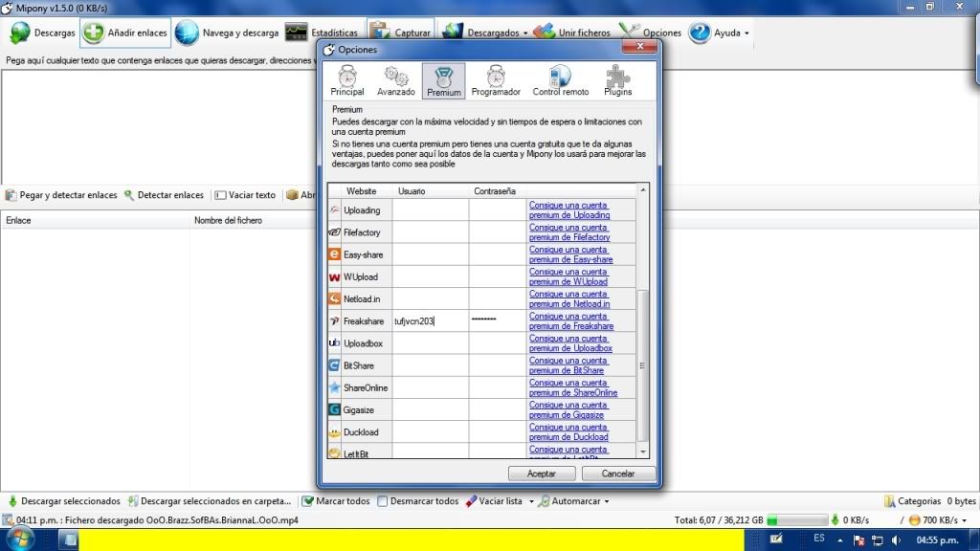
Task: Open Opciones tools icon in toolbar
Action: pos(628,32)
